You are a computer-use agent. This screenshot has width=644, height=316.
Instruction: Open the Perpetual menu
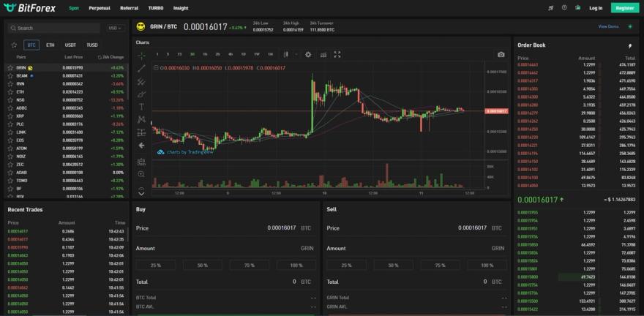pos(100,8)
